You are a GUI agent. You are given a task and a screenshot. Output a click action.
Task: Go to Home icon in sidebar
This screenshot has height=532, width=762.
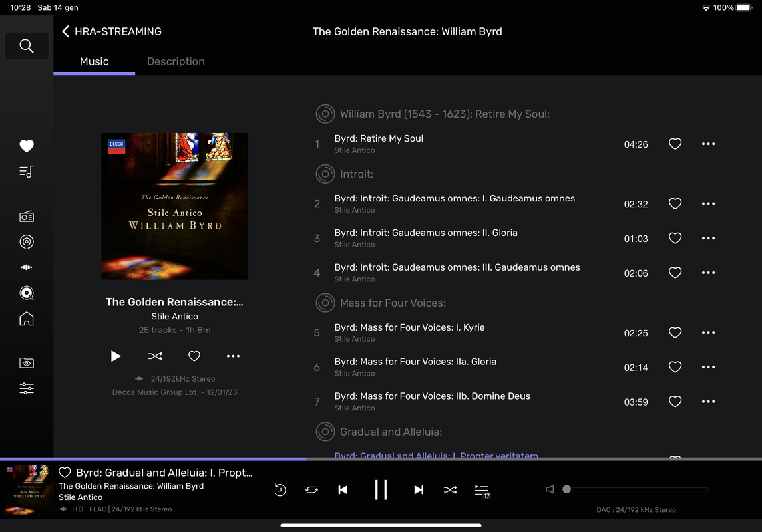(26, 319)
